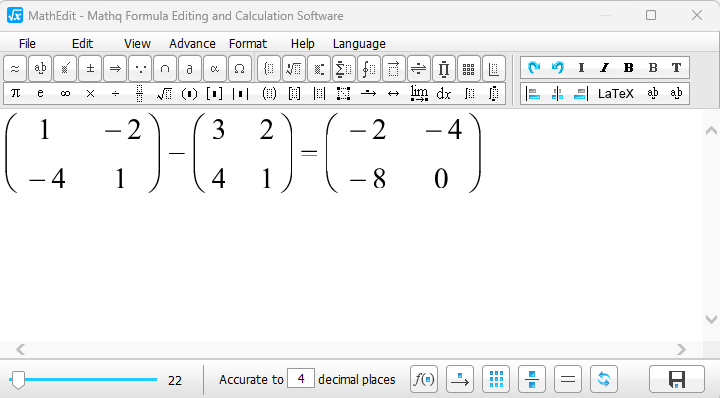Open the overbar arrow templates palette
This screenshot has width=720, height=398.
click(x=394, y=69)
